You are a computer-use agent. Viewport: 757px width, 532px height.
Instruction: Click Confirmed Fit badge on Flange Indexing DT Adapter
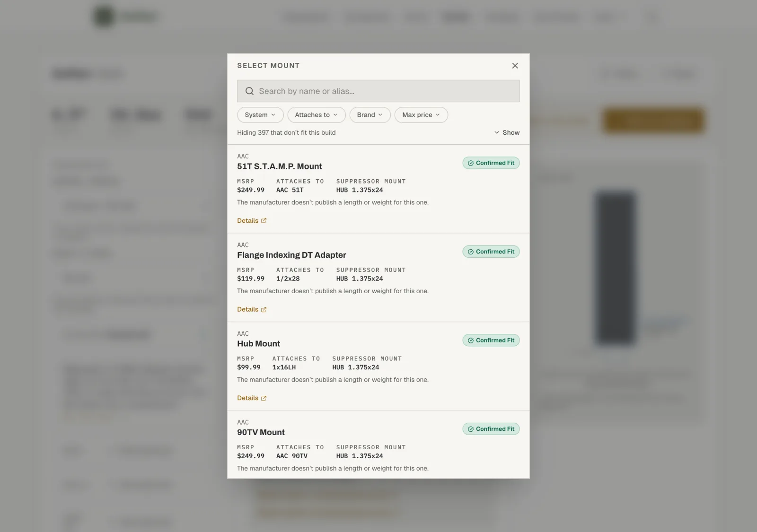click(491, 252)
